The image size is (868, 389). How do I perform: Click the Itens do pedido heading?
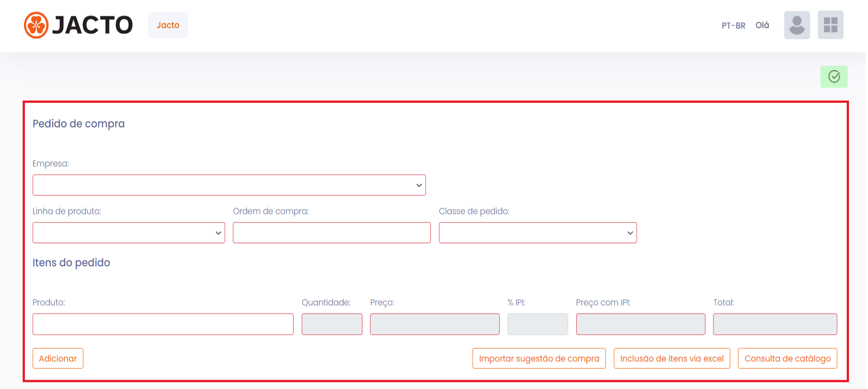71,263
